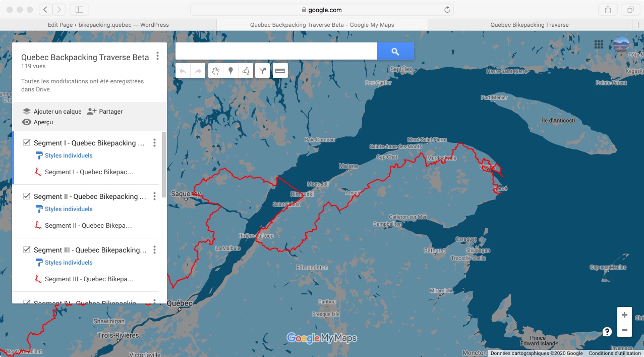
Task: Click Partager button
Action: point(105,112)
